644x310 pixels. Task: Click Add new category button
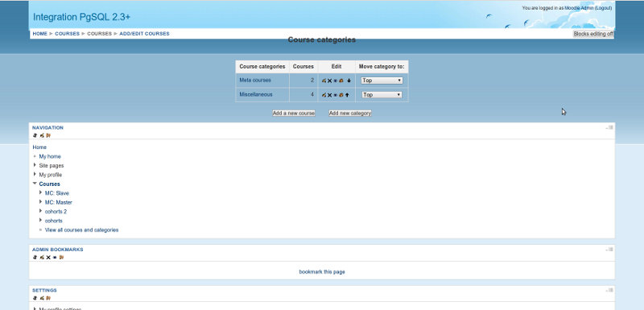[350, 113]
